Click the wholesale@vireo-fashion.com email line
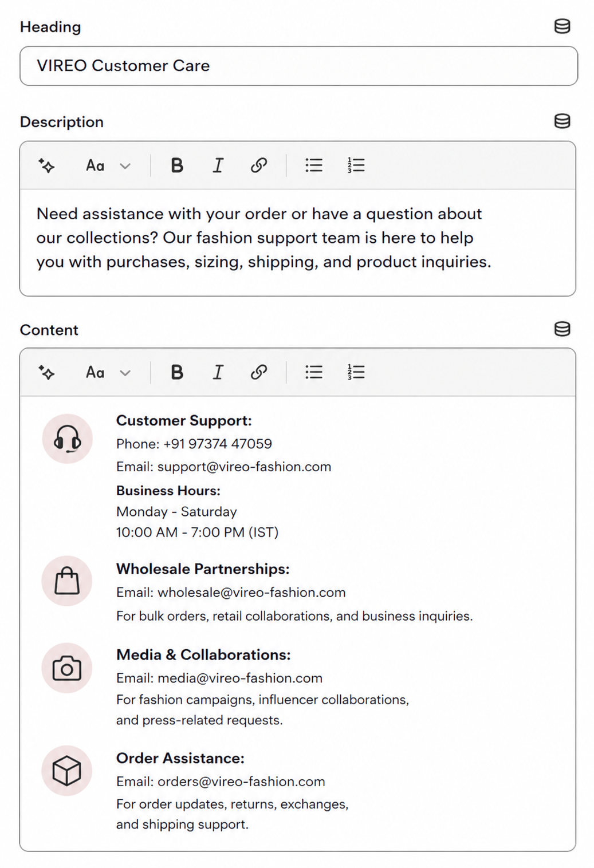The image size is (594, 868). (231, 593)
